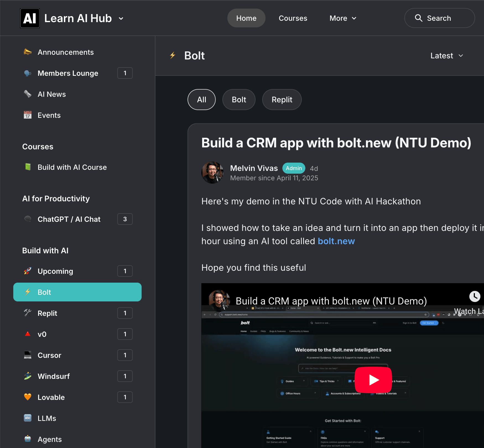Viewport: 484px width, 448px height.
Task: Click the Bolt lightning icon in sidebar
Action: click(27, 292)
